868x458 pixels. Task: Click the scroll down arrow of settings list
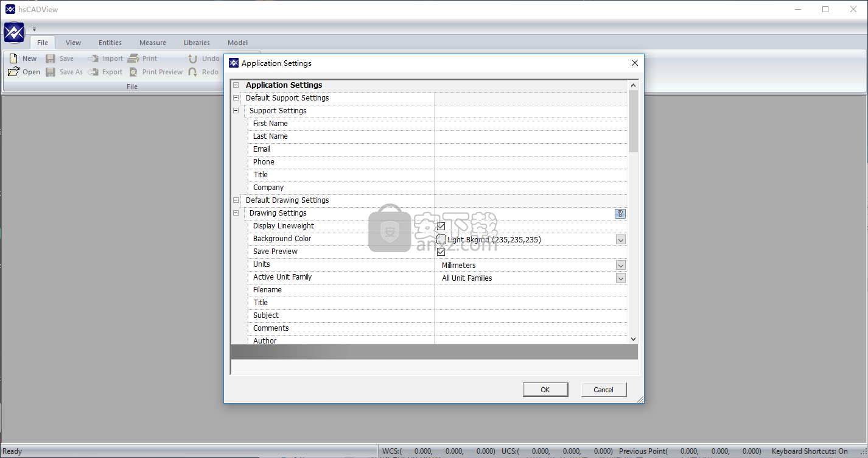pyautogui.click(x=633, y=339)
